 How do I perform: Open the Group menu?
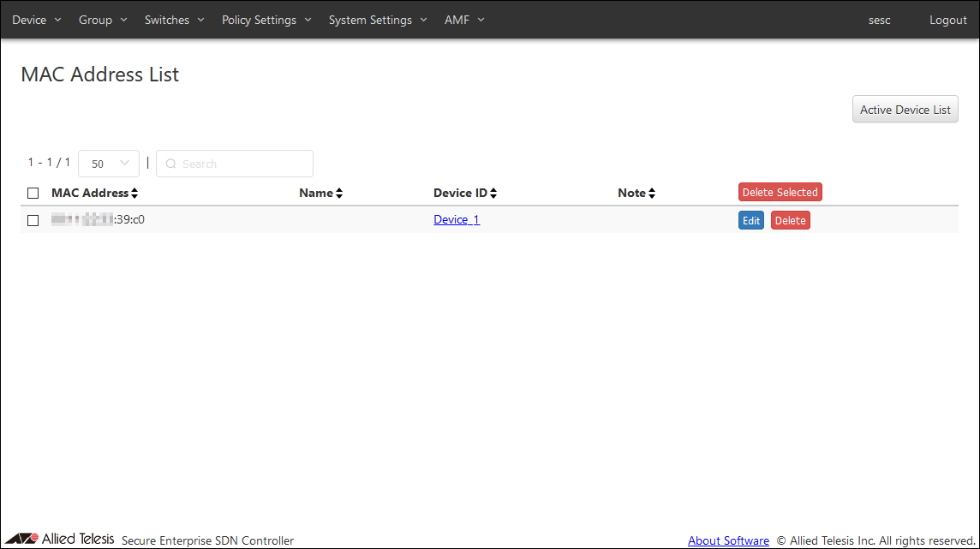103,20
